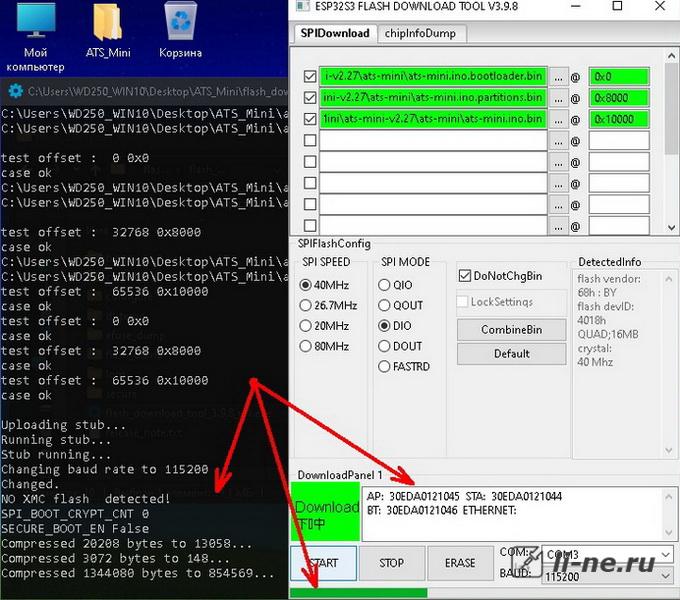Viewport: 680px width, 600px height.
Task: Open the COM port dropdown
Action: (607, 554)
